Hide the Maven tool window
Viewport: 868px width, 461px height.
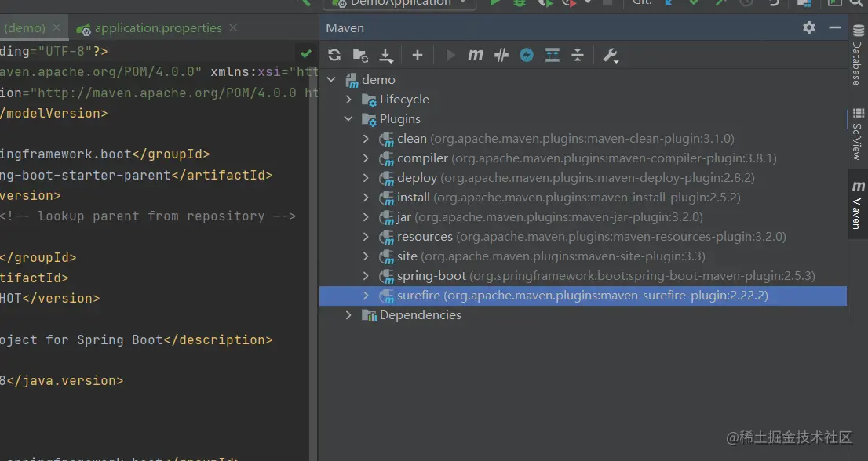(x=835, y=27)
